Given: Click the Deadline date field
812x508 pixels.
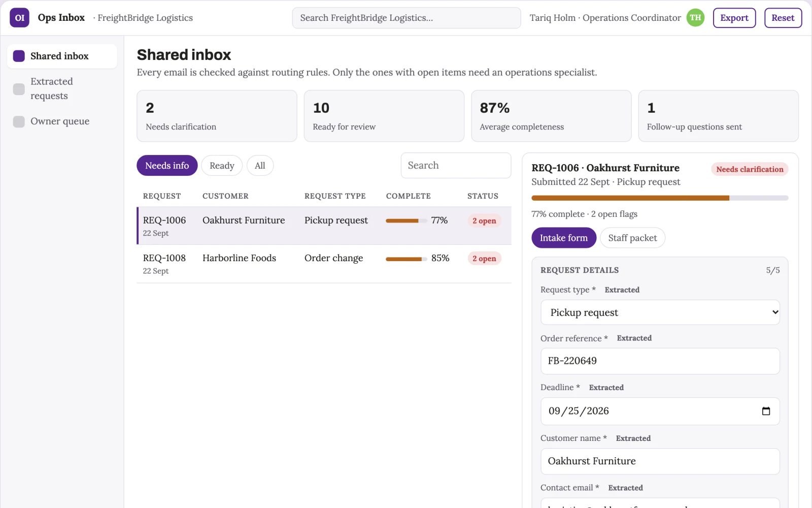Looking at the screenshot, I should click(660, 411).
